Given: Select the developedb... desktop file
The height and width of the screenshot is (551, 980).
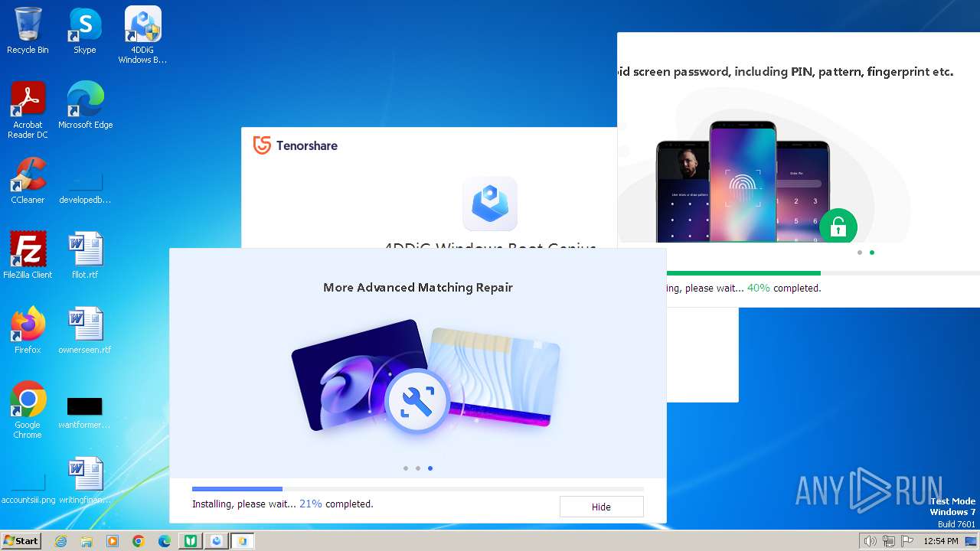Looking at the screenshot, I should [85, 186].
